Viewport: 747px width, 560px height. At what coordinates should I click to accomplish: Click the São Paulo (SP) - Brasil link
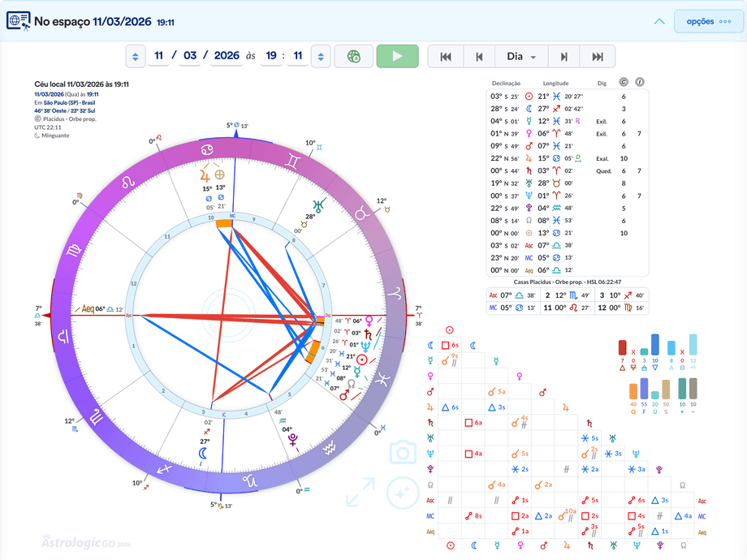coord(69,102)
